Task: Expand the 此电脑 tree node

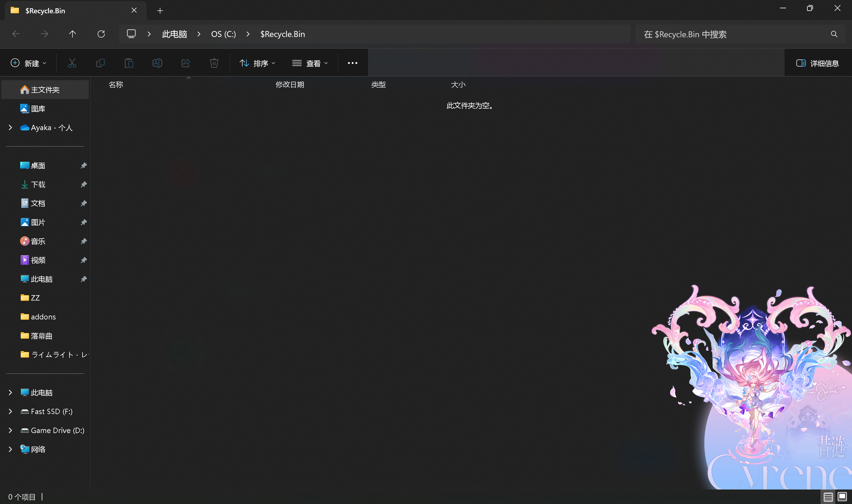Action: click(x=10, y=392)
